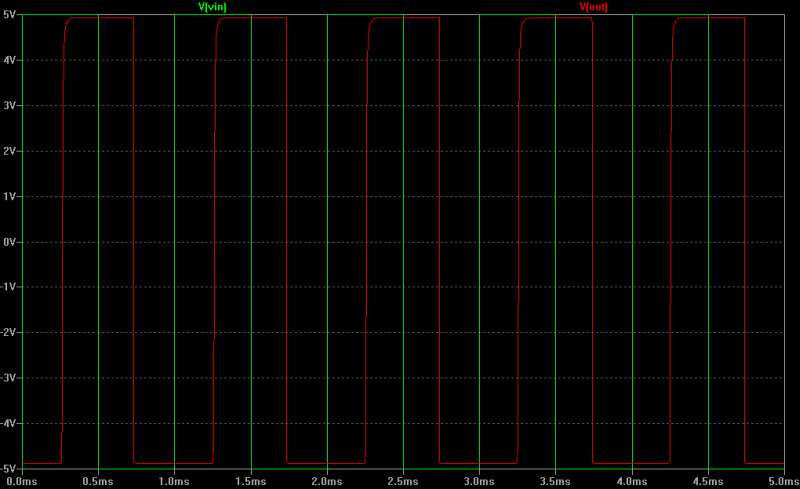
Task: Click the 5V vertical axis label
Action: coord(9,15)
